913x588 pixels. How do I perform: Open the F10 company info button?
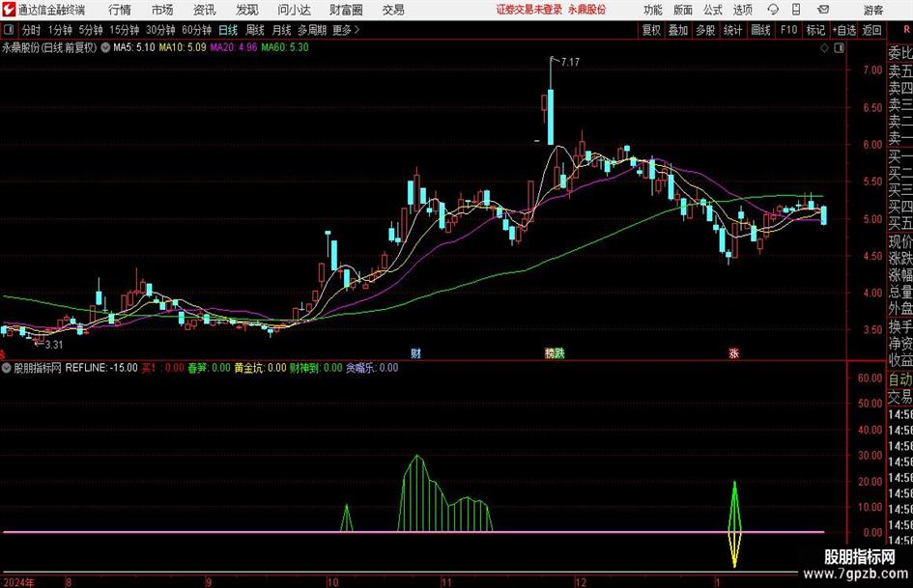(788, 30)
